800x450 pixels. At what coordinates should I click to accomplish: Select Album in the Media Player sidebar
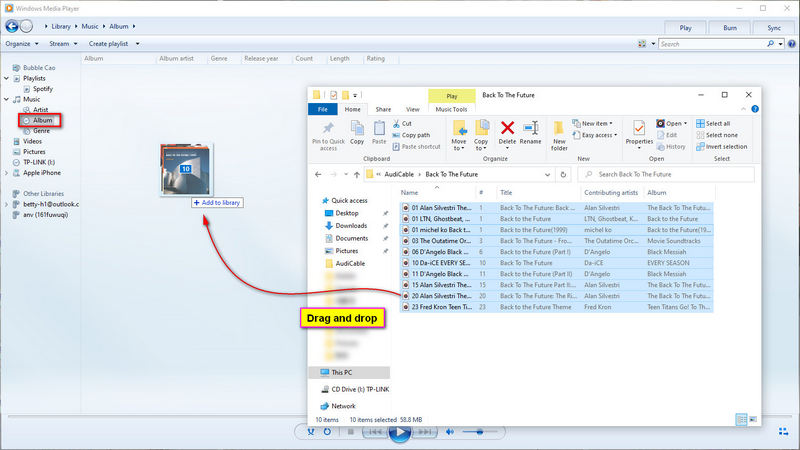click(40, 120)
